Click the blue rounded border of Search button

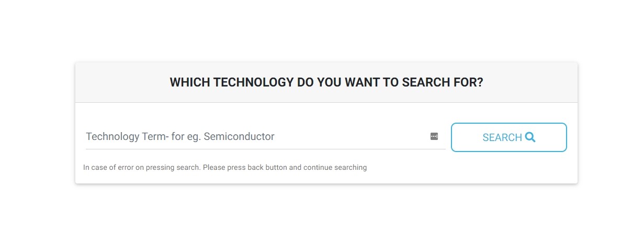coord(509,123)
